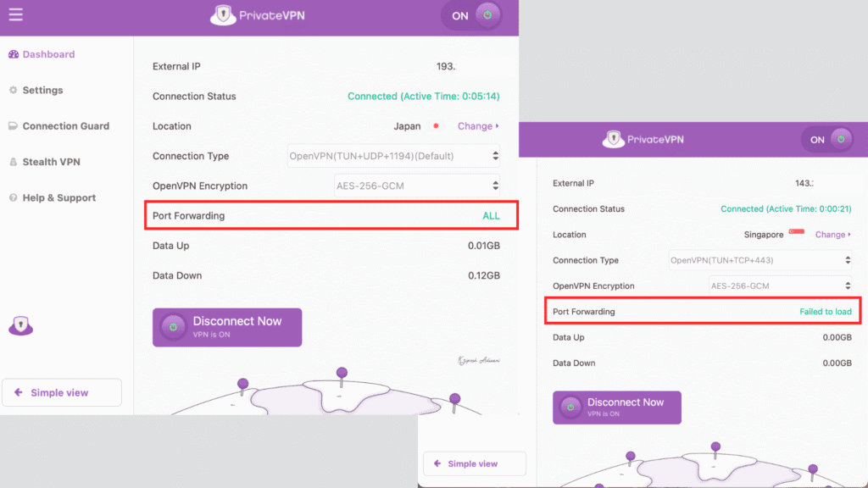868x488 pixels.
Task: Click the rightmost map pin in Japan window
Action: coord(454,402)
